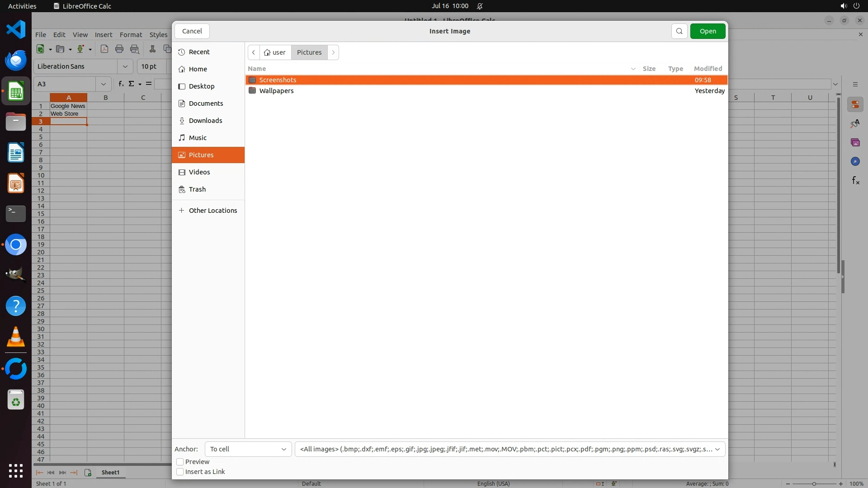Viewport: 868px width, 488px height.
Task: Launch Thunderbird from the dock
Action: [x=16, y=61]
